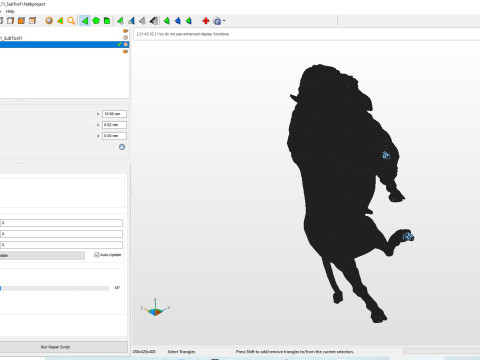Click the first mm value input field
Image resolution: width=480 pixels, height=360 pixels.
pos(114,114)
